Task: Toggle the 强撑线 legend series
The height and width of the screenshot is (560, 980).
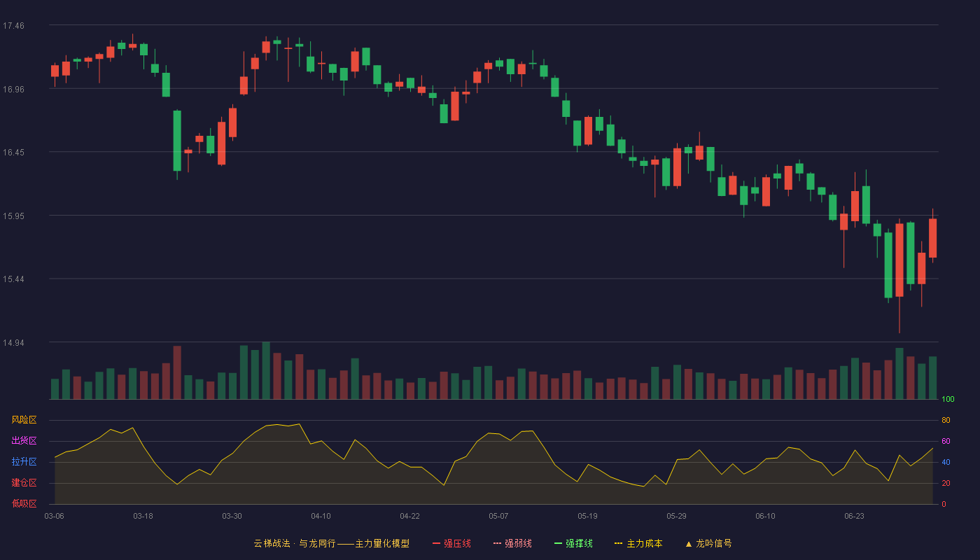Action: click(573, 543)
